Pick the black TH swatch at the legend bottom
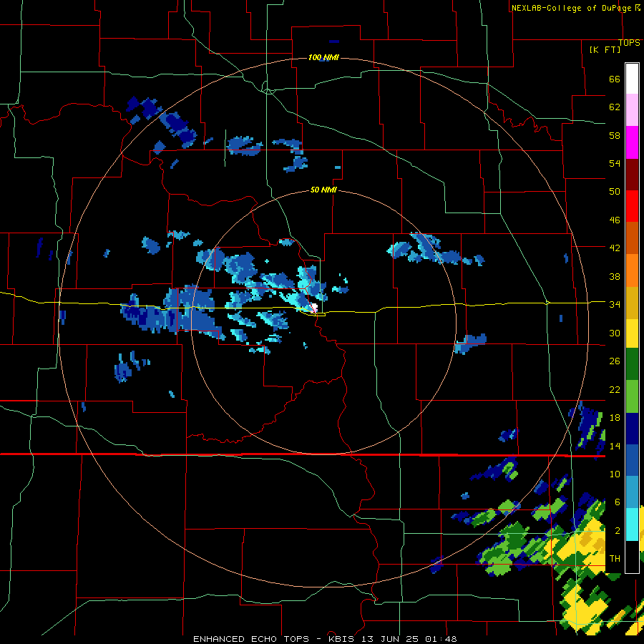This screenshot has width=644, height=644. (x=632, y=556)
